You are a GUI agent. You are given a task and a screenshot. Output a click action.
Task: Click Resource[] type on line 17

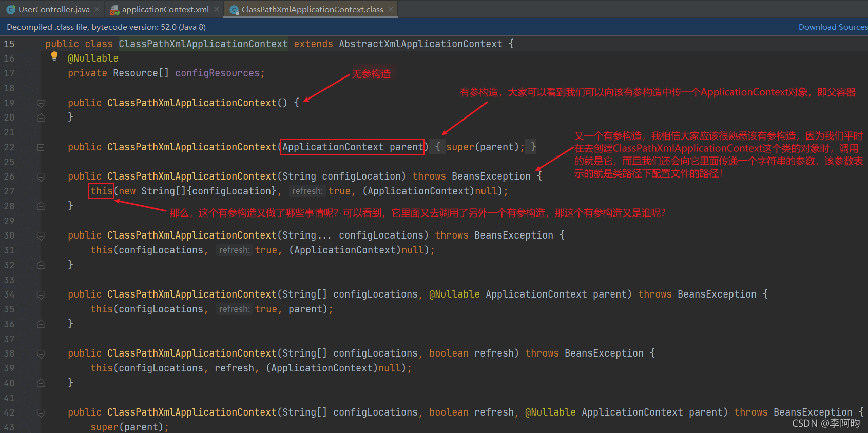pos(141,73)
